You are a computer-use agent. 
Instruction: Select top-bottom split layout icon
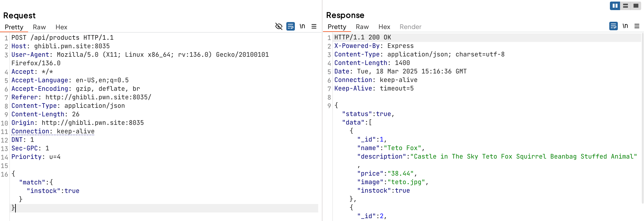tap(625, 6)
